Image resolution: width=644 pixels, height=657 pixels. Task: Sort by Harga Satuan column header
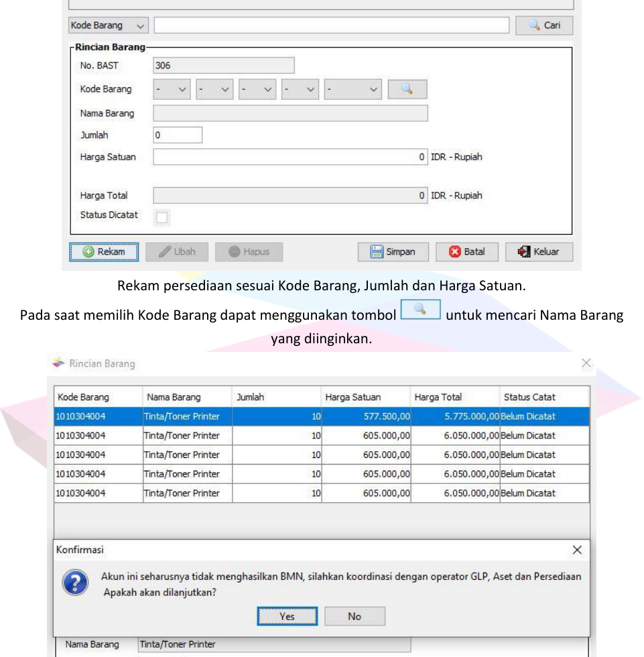point(365,397)
